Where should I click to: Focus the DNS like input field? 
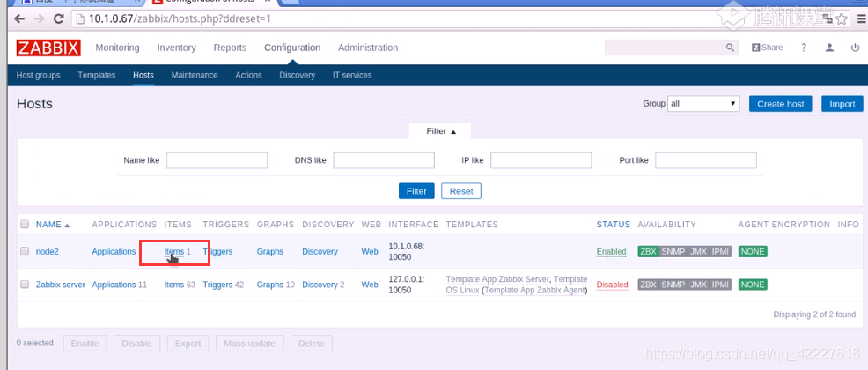tap(384, 160)
